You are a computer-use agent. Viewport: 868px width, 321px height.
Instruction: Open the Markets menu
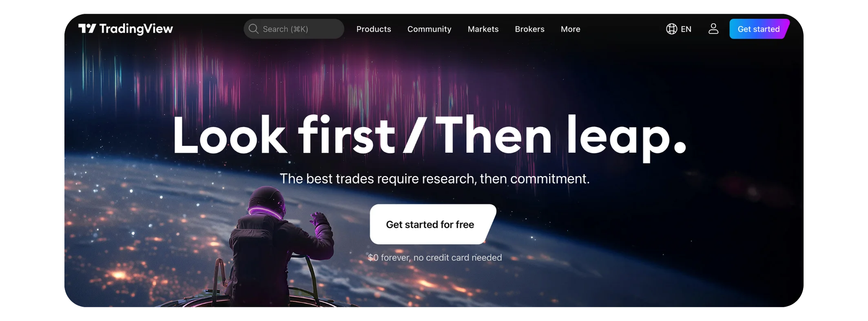pyautogui.click(x=483, y=29)
